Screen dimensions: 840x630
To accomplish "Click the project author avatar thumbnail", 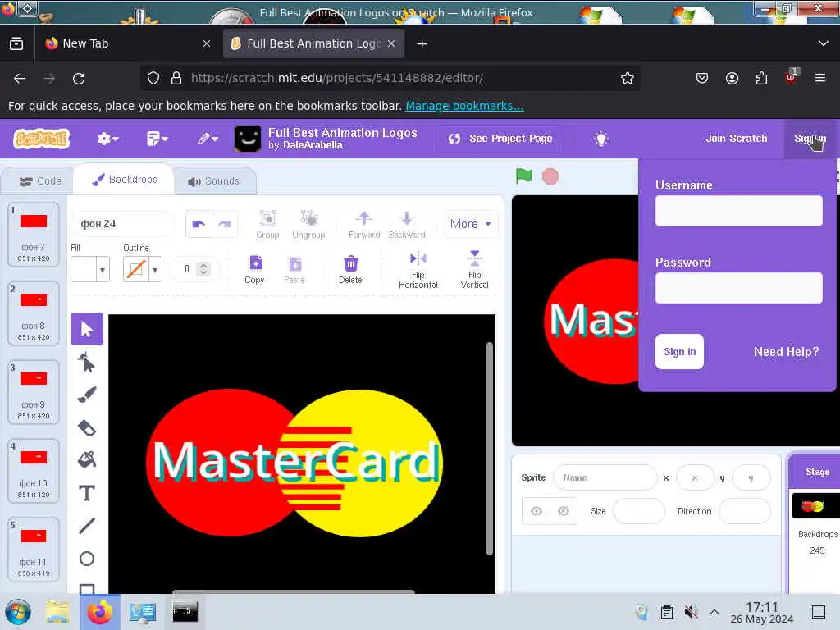I will point(248,139).
